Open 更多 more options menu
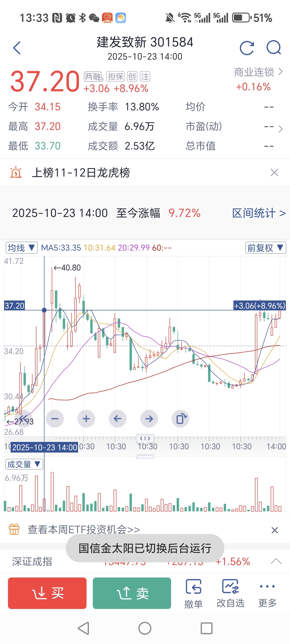 coord(267,593)
